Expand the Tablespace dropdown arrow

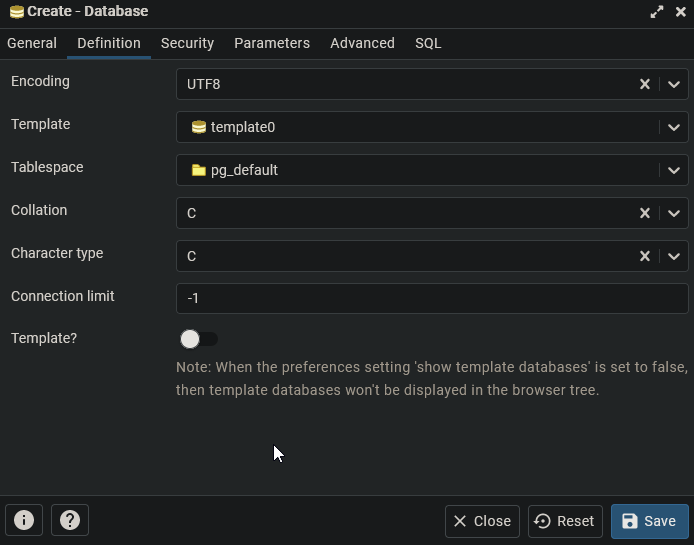click(x=674, y=170)
